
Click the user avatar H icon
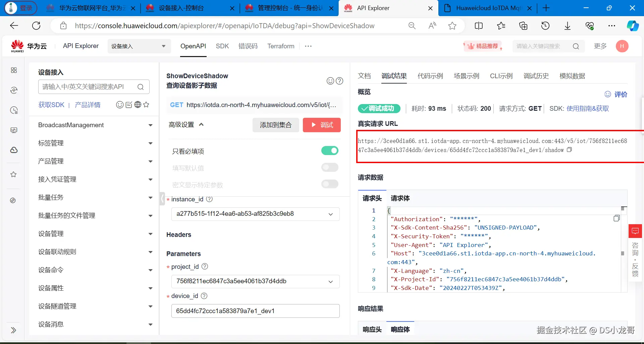622,46
